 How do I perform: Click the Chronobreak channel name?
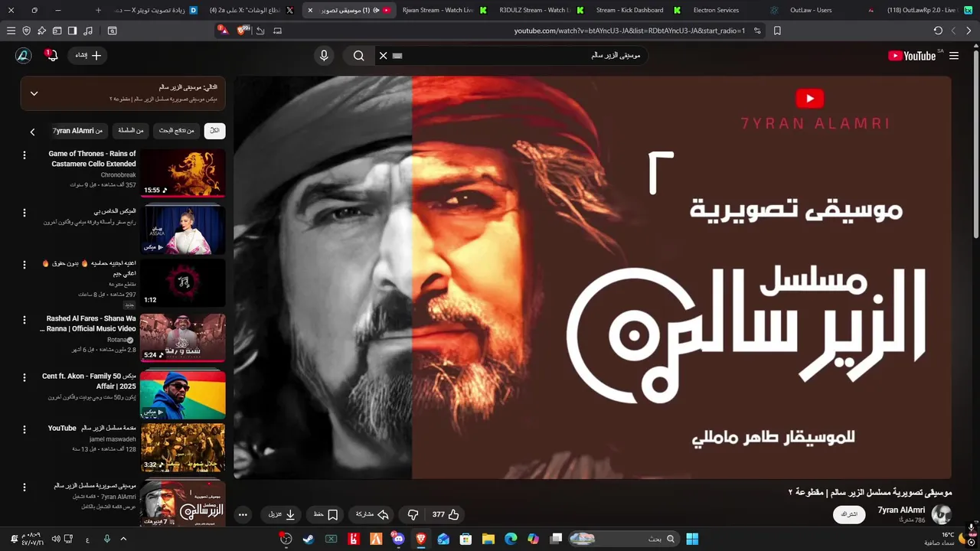118,175
